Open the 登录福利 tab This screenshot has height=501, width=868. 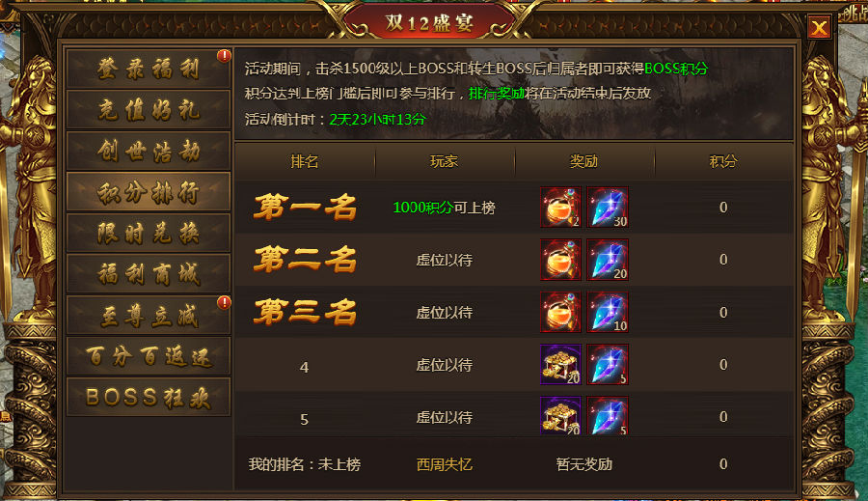click(149, 69)
